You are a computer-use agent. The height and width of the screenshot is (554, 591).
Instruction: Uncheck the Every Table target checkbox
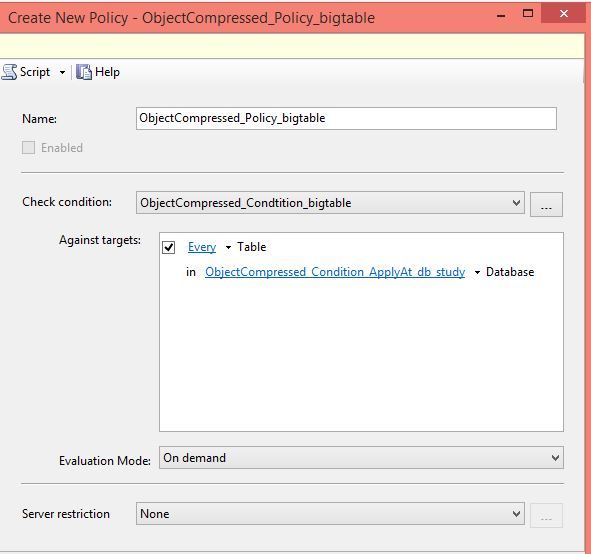coord(168,247)
